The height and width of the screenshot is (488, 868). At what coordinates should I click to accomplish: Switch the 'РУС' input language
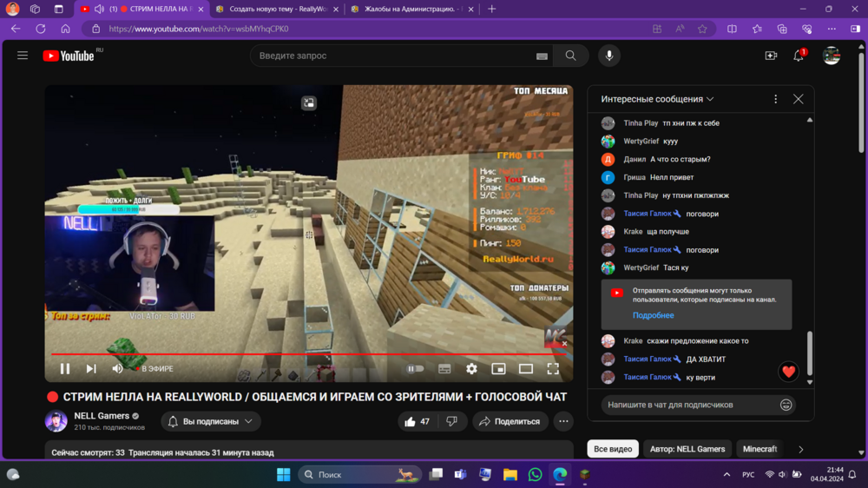748,475
